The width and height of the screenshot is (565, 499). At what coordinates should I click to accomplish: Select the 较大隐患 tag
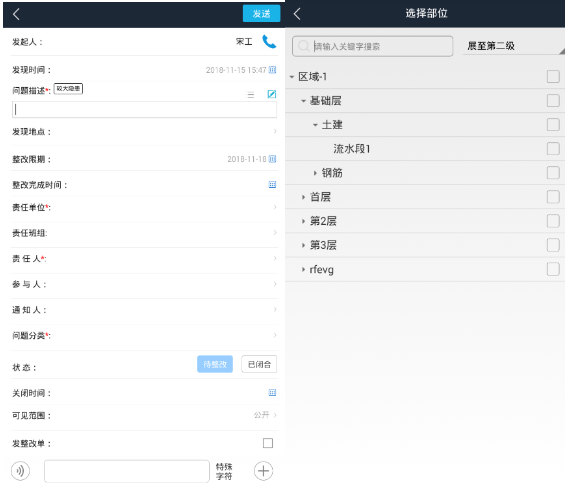68,89
